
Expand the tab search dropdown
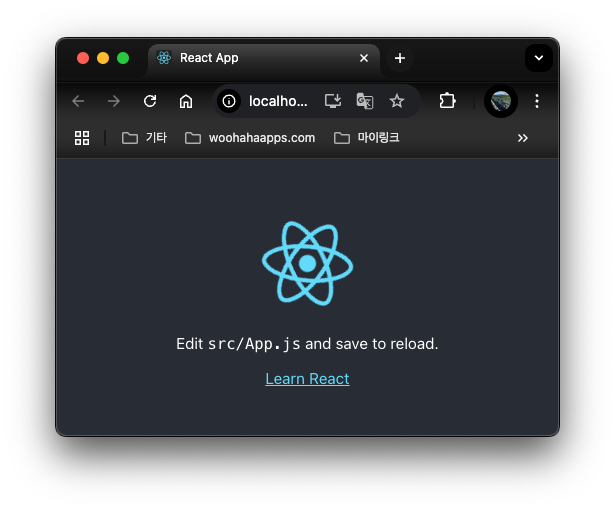[x=539, y=58]
